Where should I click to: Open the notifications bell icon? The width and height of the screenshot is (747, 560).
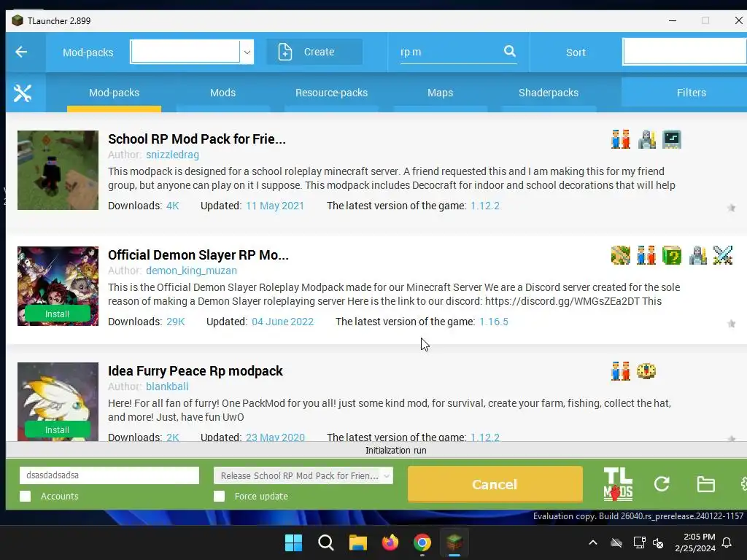tap(727, 542)
